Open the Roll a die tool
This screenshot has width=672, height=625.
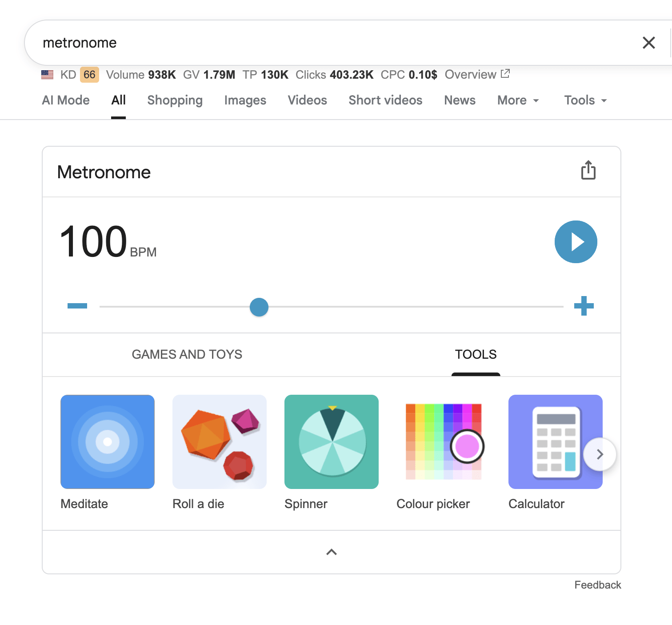point(220,442)
